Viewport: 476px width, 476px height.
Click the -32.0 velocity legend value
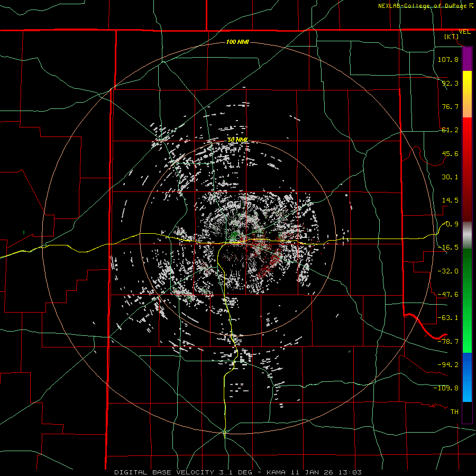coord(448,271)
